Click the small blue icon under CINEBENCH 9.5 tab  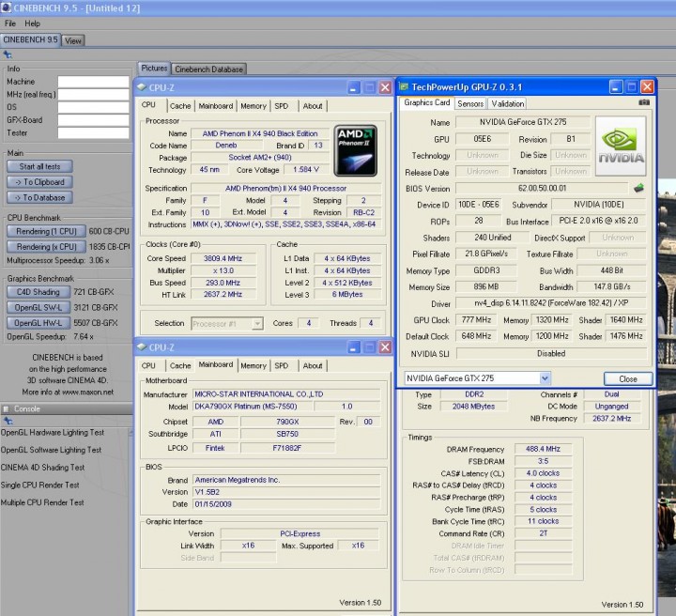tap(8, 54)
